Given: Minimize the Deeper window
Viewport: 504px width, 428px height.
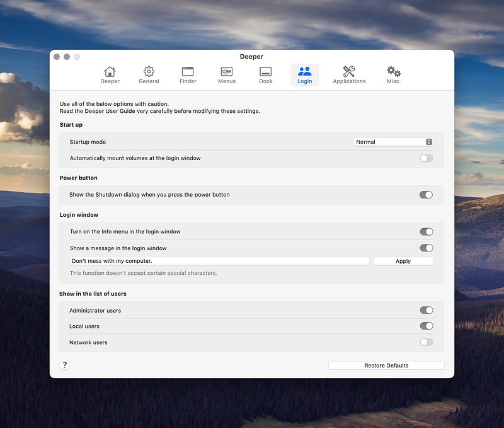Looking at the screenshot, I should click(67, 57).
